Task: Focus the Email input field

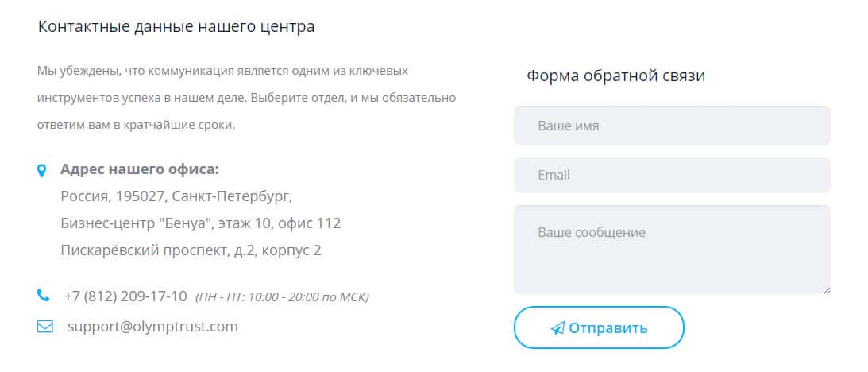Action: point(671,175)
